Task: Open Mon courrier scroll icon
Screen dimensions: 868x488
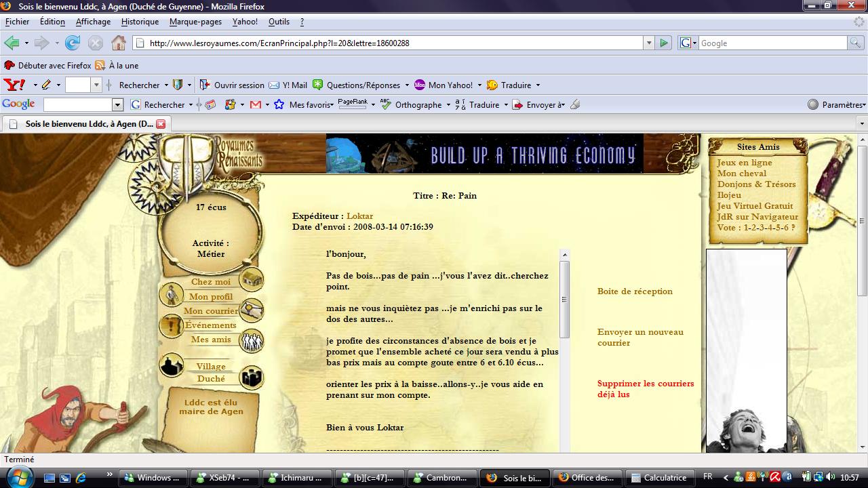Action: pyautogui.click(x=252, y=310)
